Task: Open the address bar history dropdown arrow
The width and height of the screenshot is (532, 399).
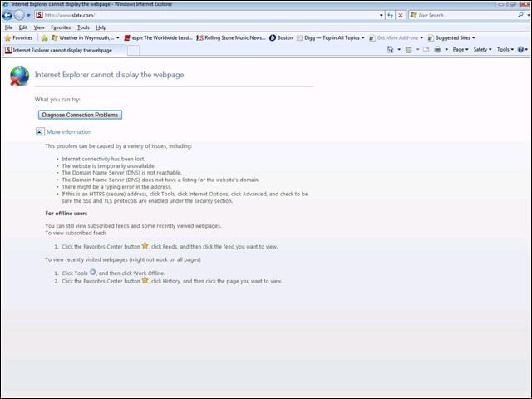Action: (381, 15)
